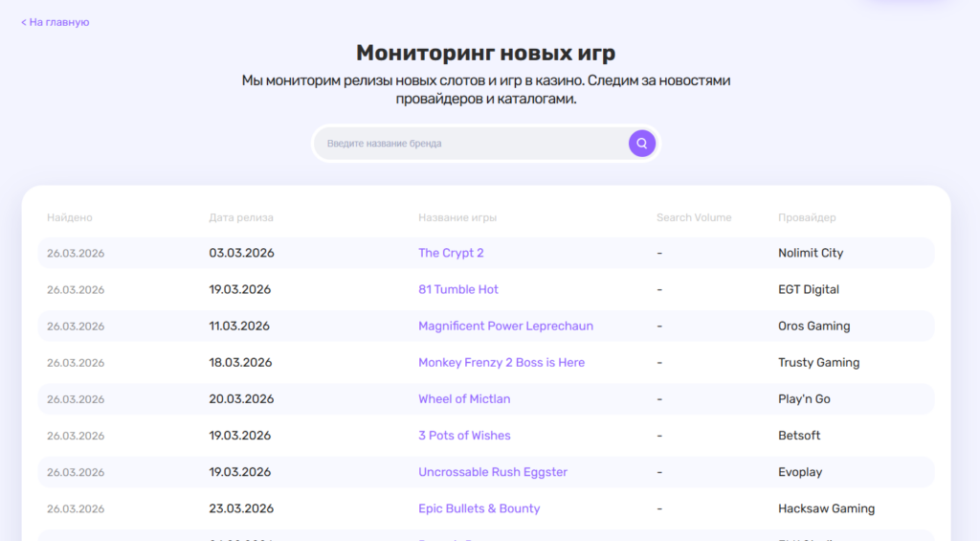Viewport: 980px width, 541px height.
Task: Click release date 20.03.2026
Action: [241, 399]
